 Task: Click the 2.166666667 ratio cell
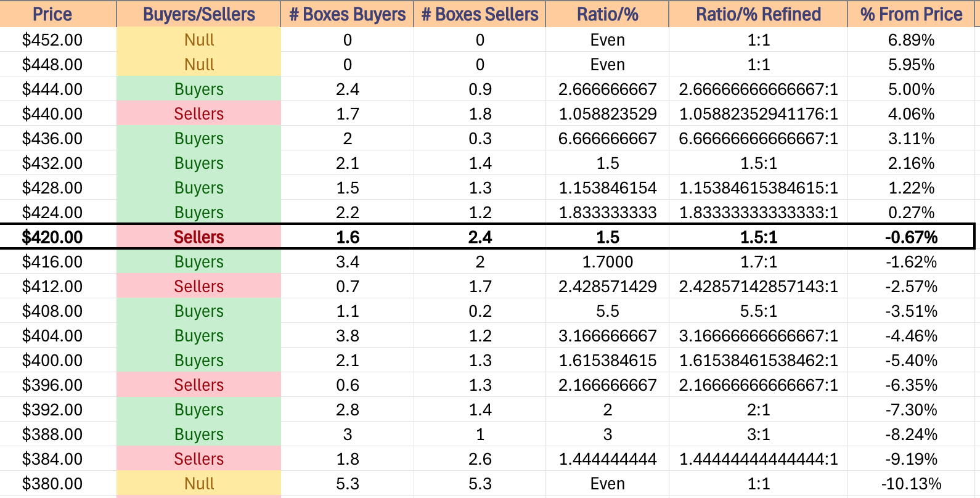point(607,385)
